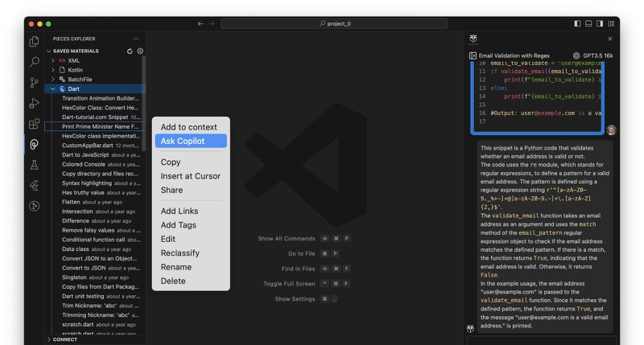Image resolution: width=644 pixels, height=345 pixels.
Task: Go back with the navigation arrow
Action: coord(200,24)
